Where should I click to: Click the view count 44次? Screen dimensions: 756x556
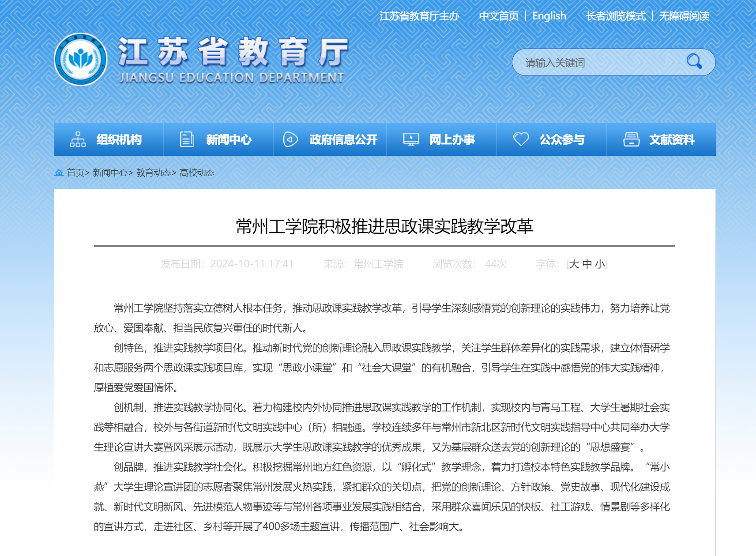point(496,264)
